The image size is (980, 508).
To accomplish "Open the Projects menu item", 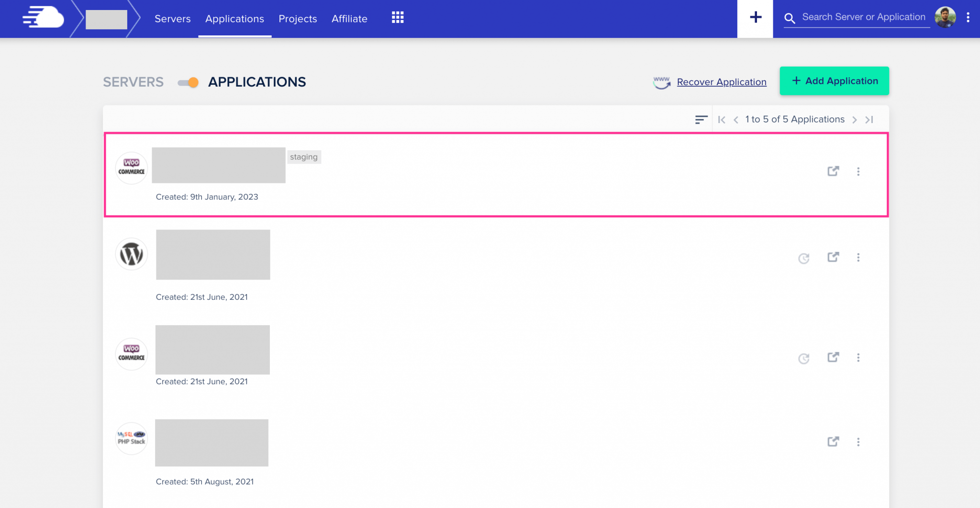I will [298, 19].
